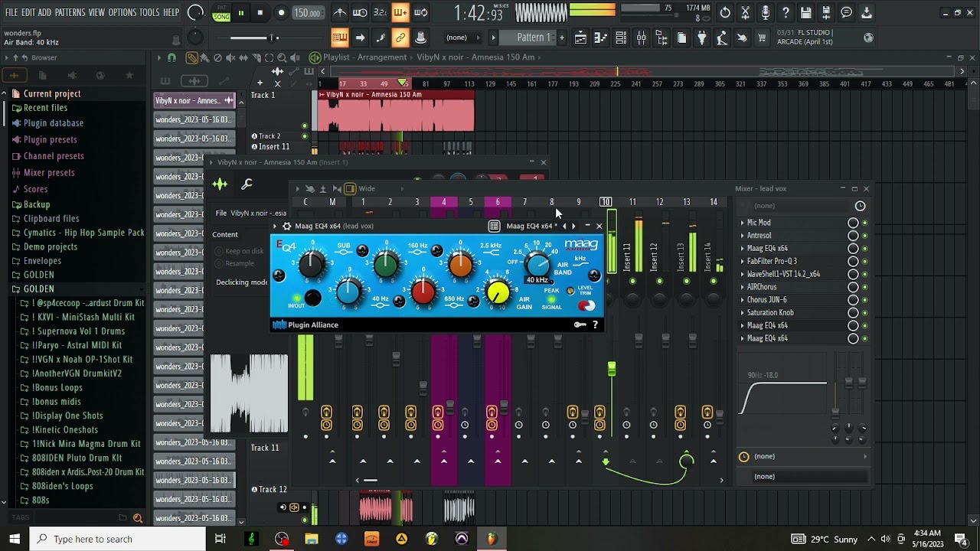Open the VIEW menu

(96, 12)
